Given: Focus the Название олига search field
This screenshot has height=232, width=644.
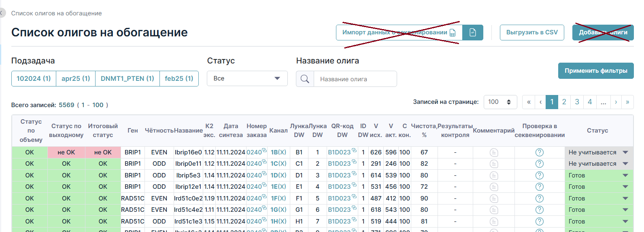Looking at the screenshot, I should pyautogui.click(x=355, y=79).
